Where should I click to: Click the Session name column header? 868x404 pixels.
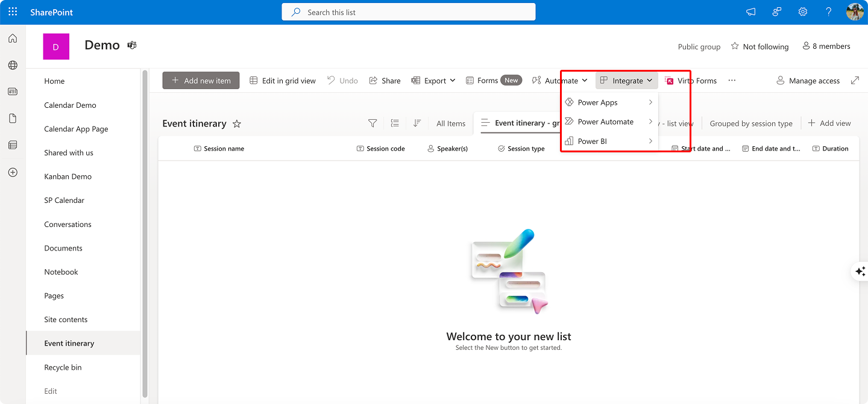click(219, 149)
